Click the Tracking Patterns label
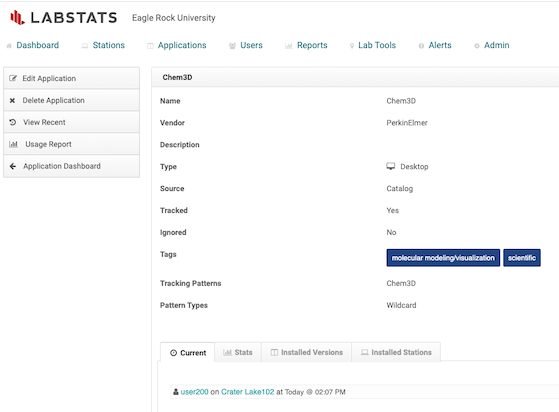The image size is (559, 412). [x=191, y=283]
